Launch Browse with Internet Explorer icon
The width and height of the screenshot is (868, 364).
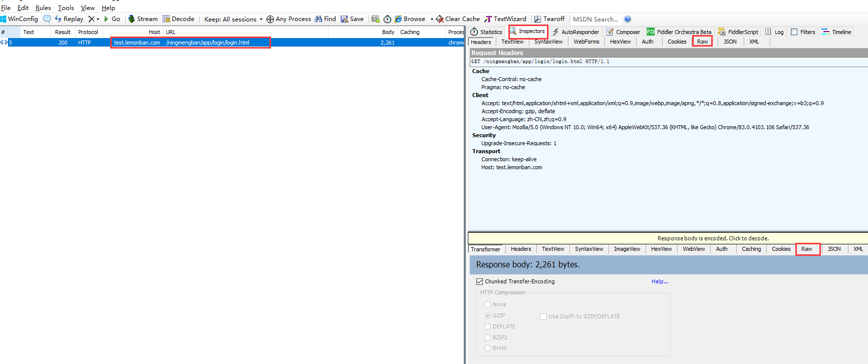[x=410, y=19]
